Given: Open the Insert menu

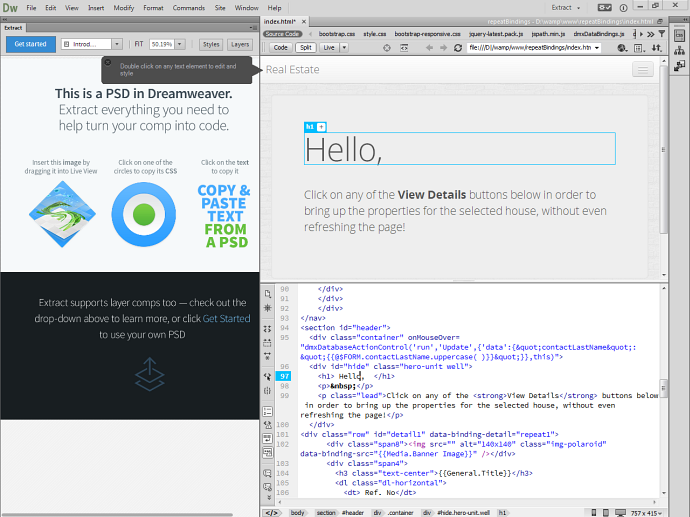Looking at the screenshot, I should click(96, 7).
